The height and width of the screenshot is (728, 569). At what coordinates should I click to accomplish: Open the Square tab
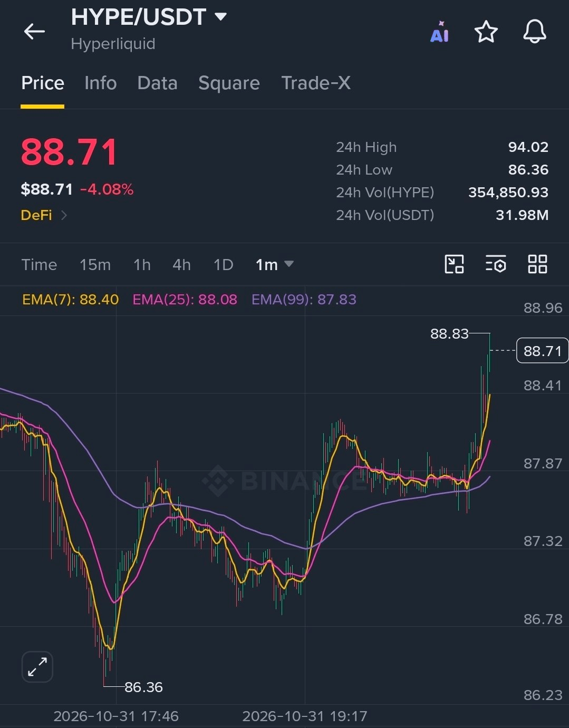229,83
